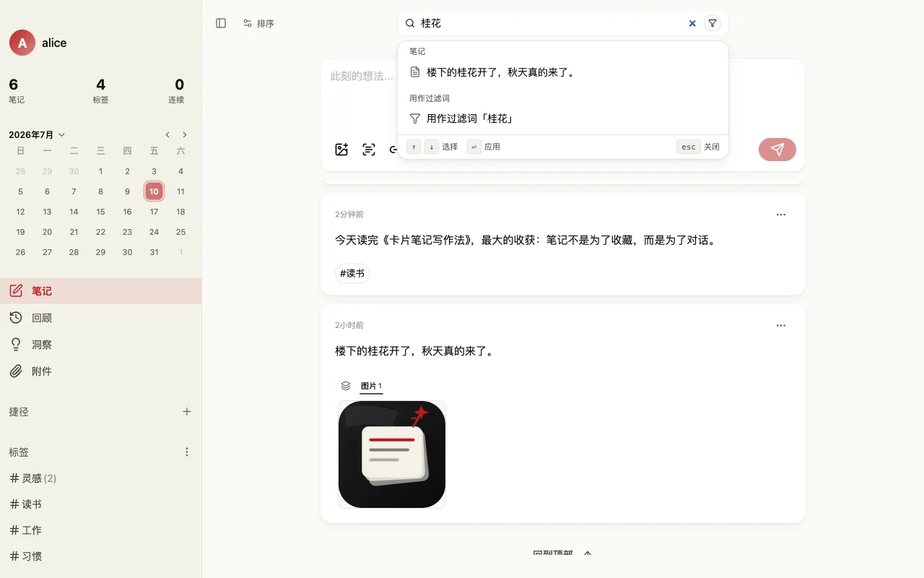This screenshot has height=578, width=924.
Task: Click the add image icon in composer
Action: (342, 150)
